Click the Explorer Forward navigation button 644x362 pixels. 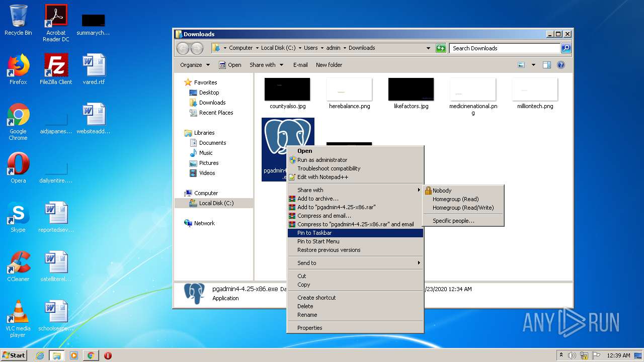[x=197, y=48]
